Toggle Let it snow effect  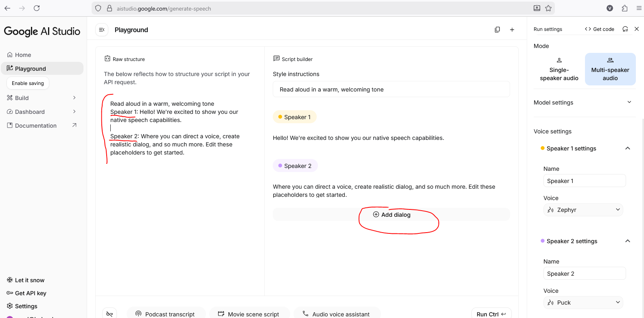pos(26,280)
